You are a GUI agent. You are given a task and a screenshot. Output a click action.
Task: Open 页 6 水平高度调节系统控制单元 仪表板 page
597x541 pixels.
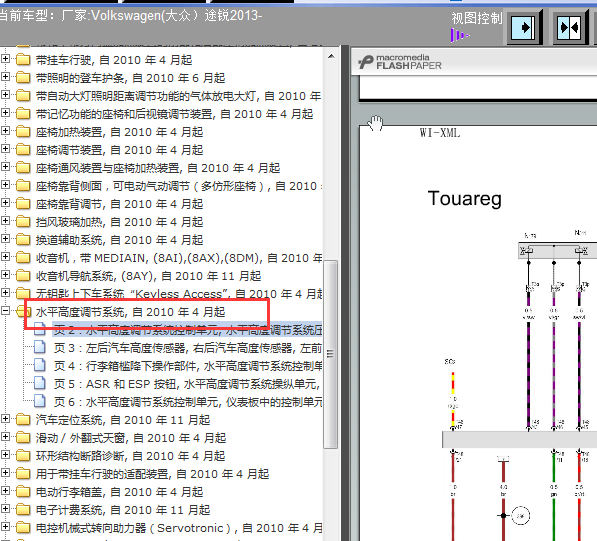coord(187,402)
